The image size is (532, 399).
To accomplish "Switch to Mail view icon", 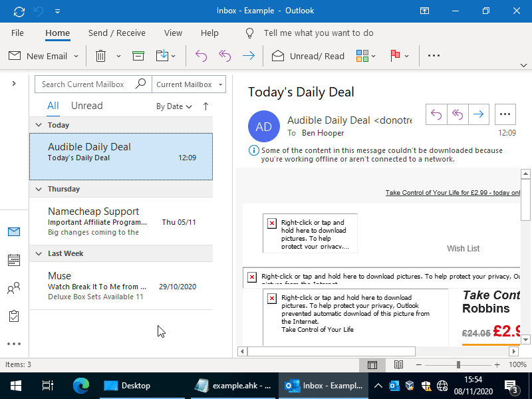I will click(x=14, y=231).
